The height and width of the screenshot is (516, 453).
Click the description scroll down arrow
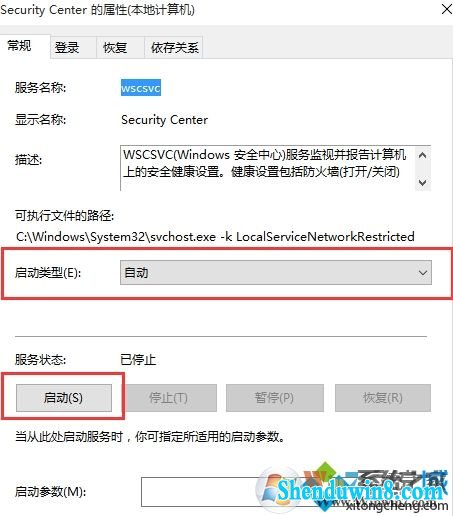(x=423, y=182)
